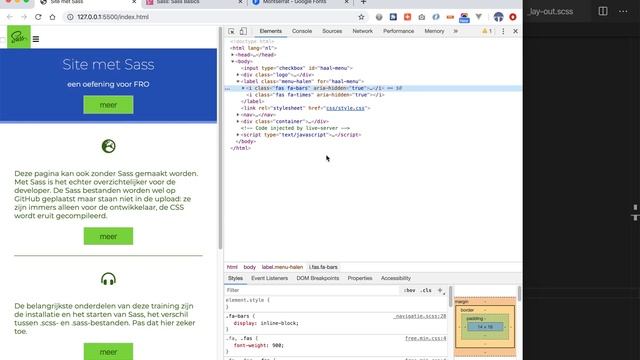Click the Sass logo on the page
This screenshot has width=640, height=360.
(19, 37)
